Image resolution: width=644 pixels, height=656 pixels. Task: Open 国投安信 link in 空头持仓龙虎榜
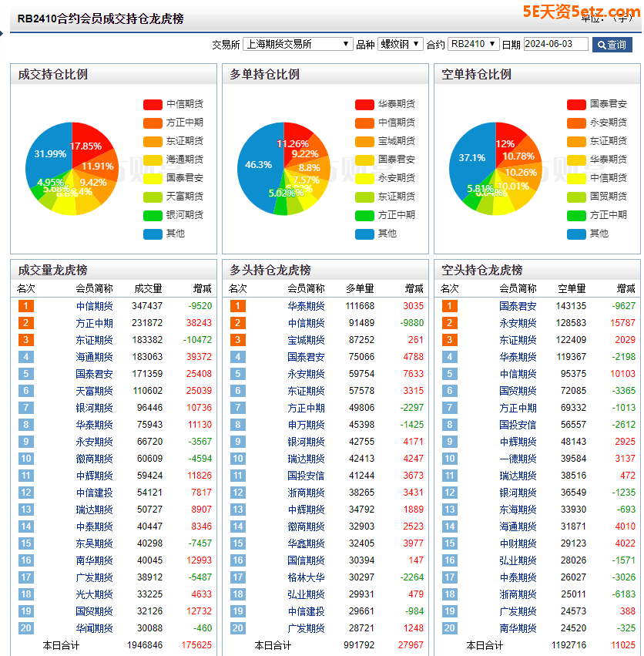pyautogui.click(x=518, y=425)
